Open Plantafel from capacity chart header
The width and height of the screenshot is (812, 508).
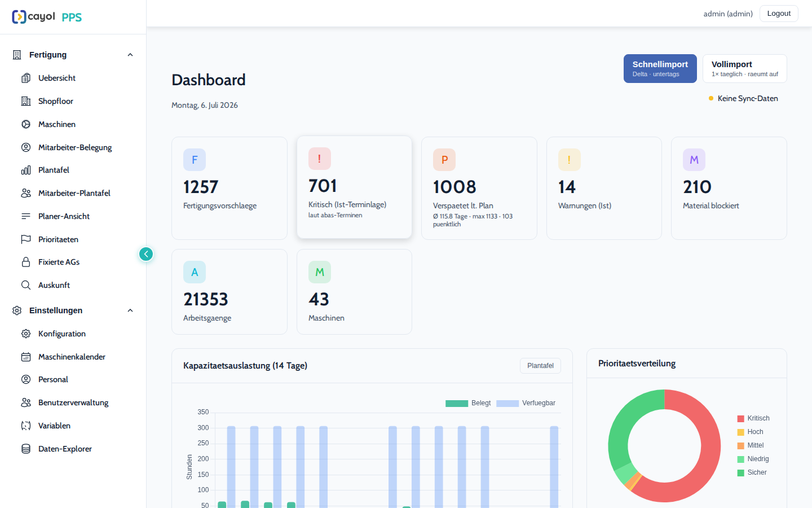[x=540, y=366]
